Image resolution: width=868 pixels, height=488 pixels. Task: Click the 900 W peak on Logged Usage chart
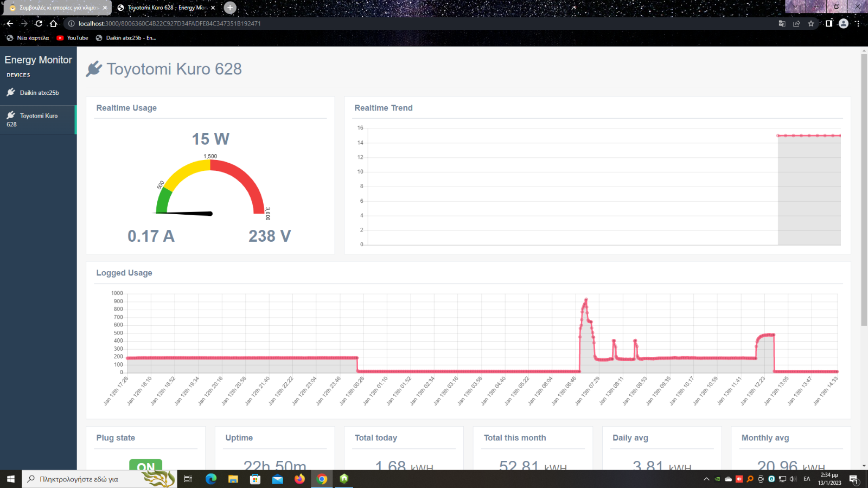click(586, 299)
